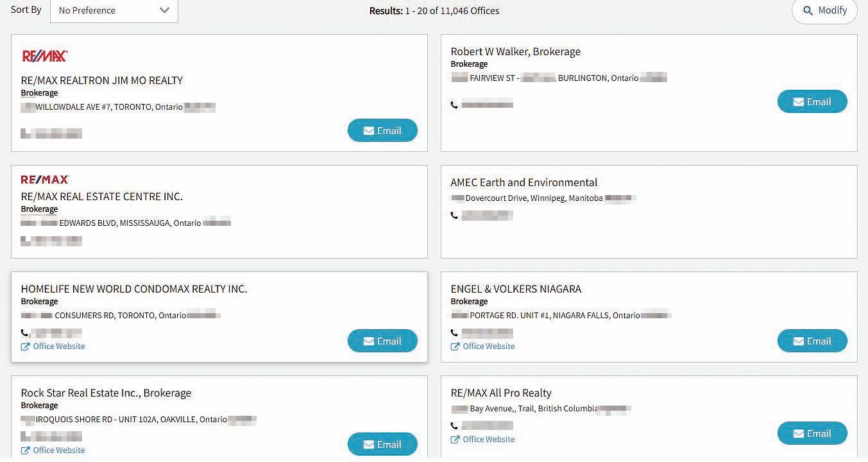This screenshot has height=462, width=868.
Task: Email Engel & Volkers Niagara office
Action: click(812, 341)
